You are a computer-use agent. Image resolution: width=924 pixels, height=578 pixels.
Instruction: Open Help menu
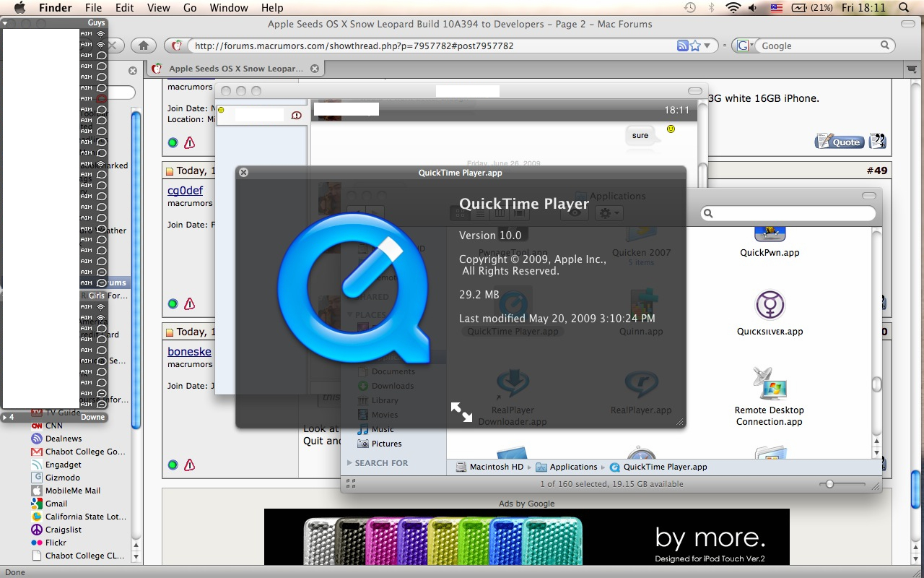pos(272,8)
